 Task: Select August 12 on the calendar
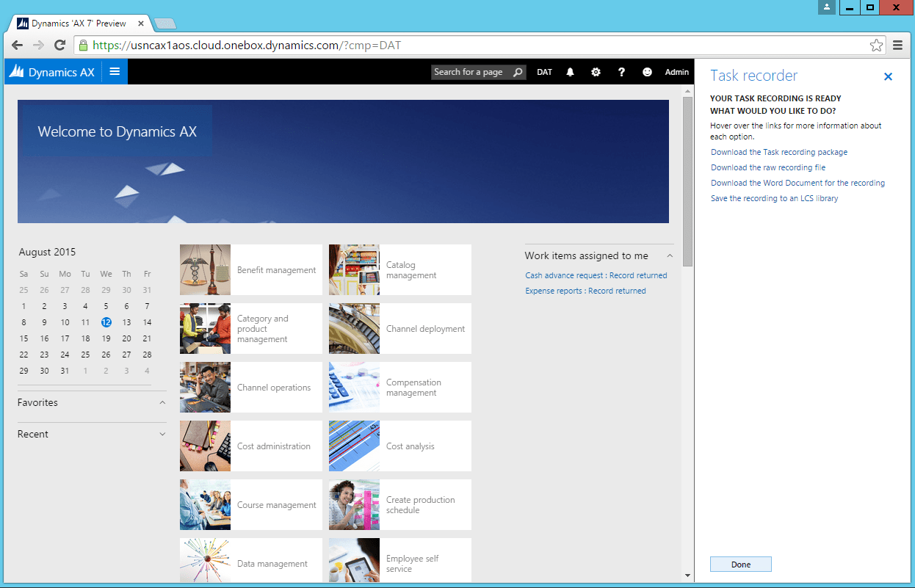[x=106, y=322]
